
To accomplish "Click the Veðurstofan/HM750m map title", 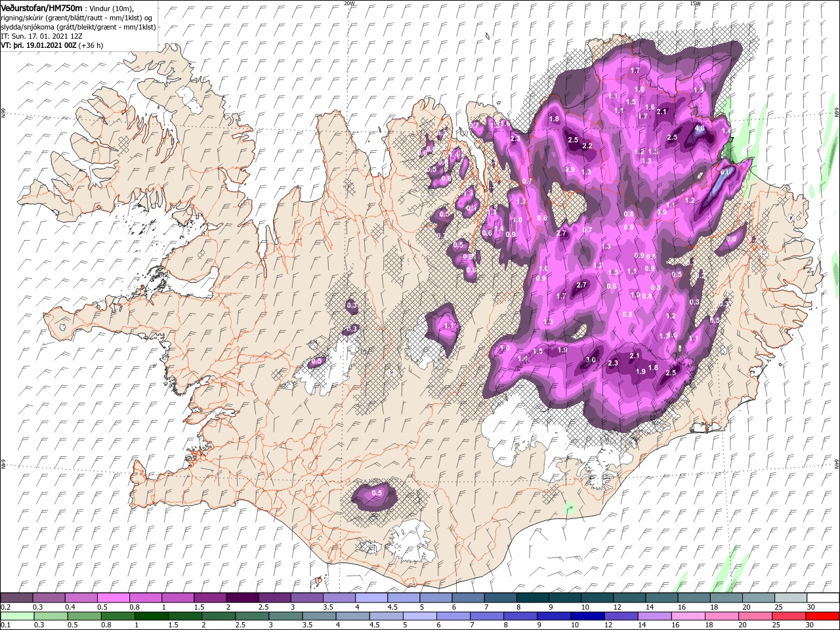I will pos(41,7).
